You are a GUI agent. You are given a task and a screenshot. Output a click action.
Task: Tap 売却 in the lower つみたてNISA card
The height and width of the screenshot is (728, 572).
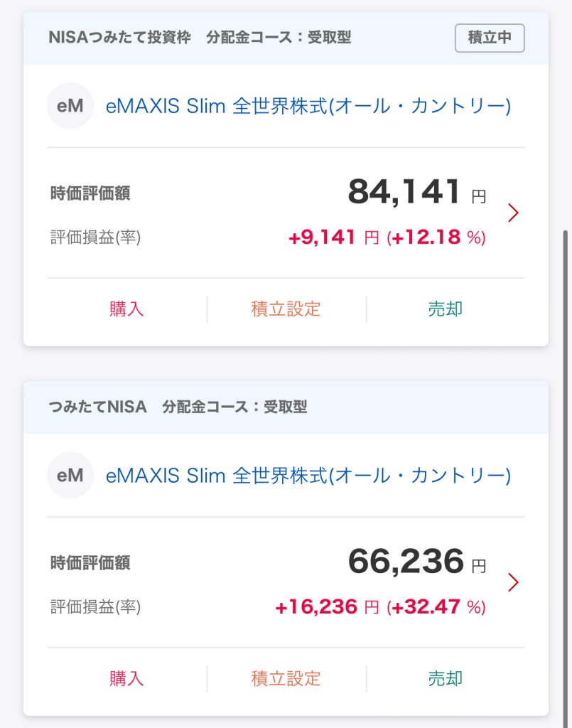tap(446, 678)
